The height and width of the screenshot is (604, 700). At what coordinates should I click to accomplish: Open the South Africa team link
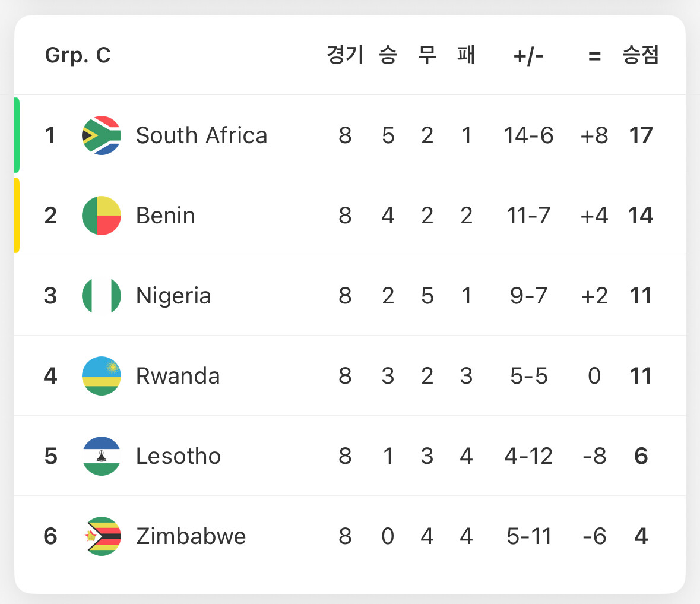click(x=201, y=135)
